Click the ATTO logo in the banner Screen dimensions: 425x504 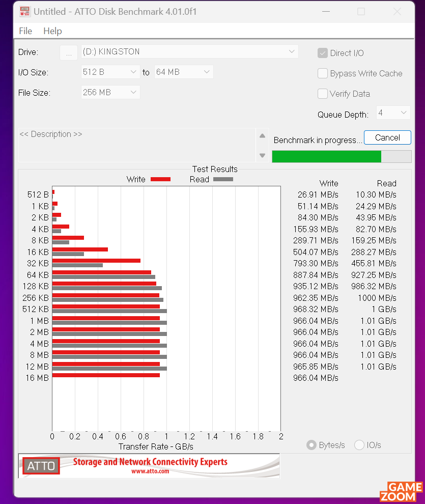(x=41, y=466)
